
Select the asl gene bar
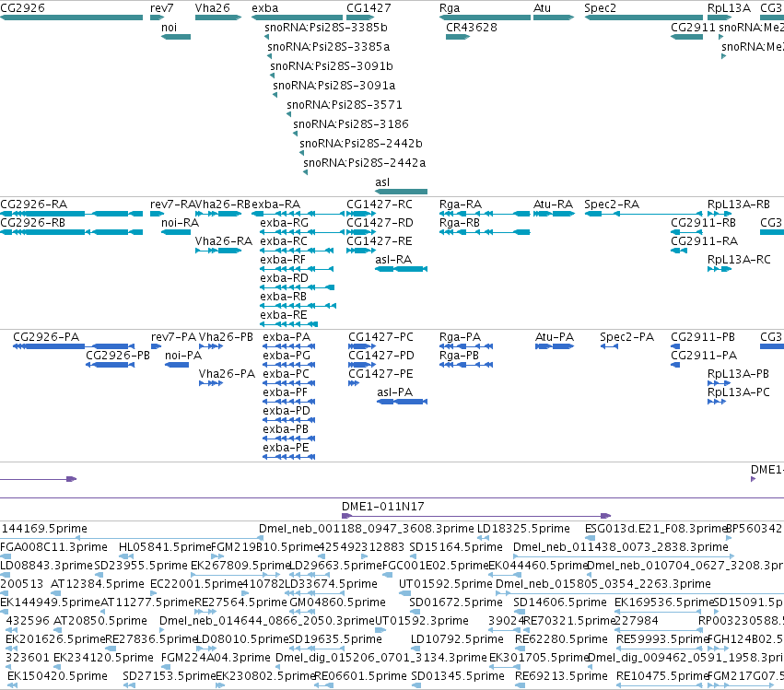click(401, 192)
